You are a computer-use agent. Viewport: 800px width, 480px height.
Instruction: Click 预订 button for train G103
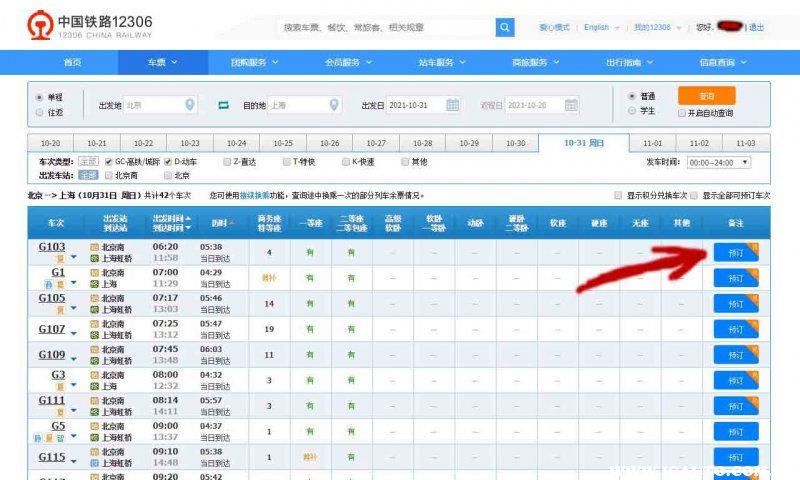pos(736,252)
